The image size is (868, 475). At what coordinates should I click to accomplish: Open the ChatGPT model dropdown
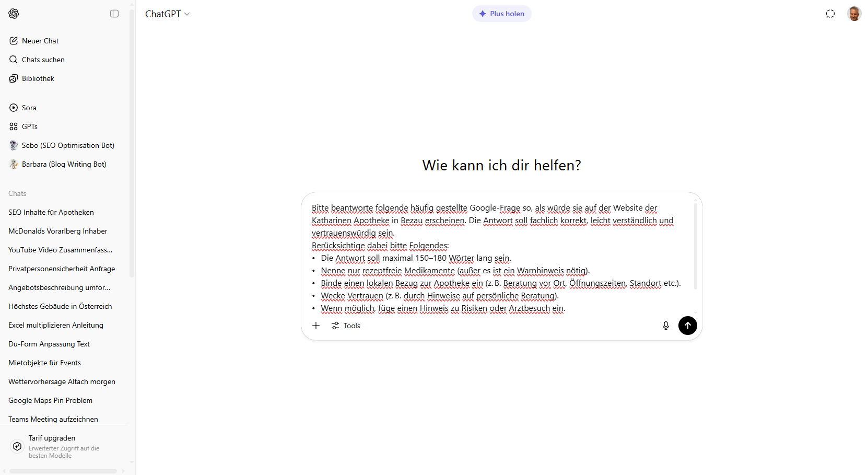[x=167, y=14]
